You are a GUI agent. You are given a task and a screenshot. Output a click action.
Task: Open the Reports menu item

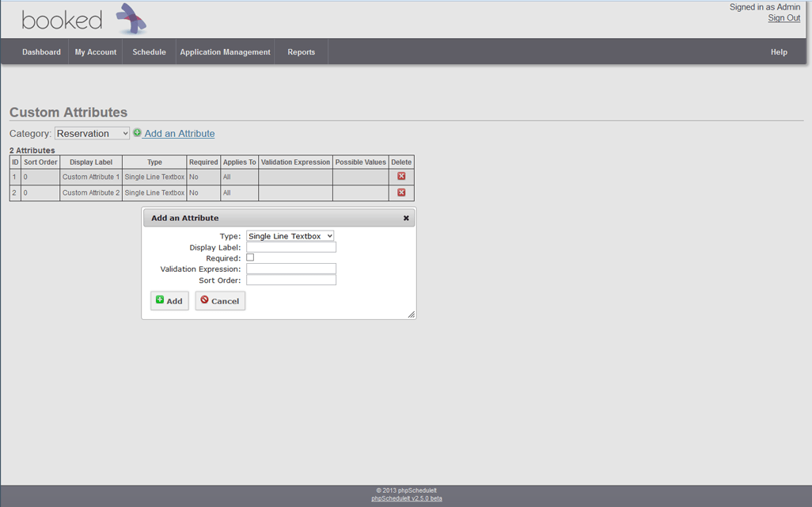coord(301,52)
